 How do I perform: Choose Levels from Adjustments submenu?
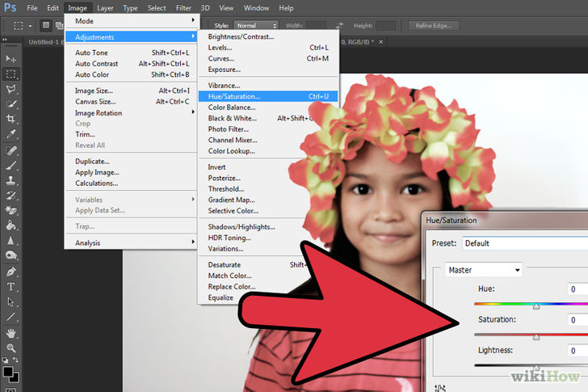click(268, 47)
